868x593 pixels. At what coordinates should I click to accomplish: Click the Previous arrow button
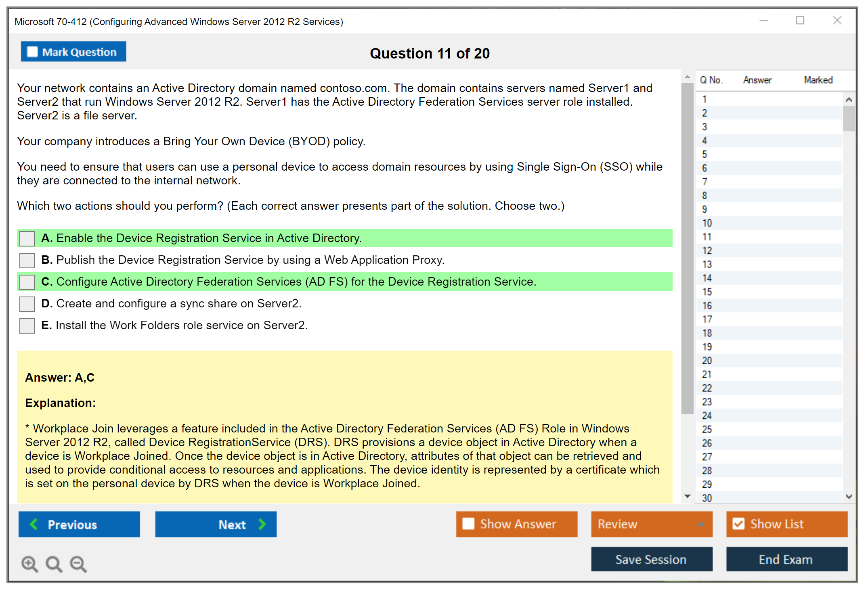click(79, 524)
